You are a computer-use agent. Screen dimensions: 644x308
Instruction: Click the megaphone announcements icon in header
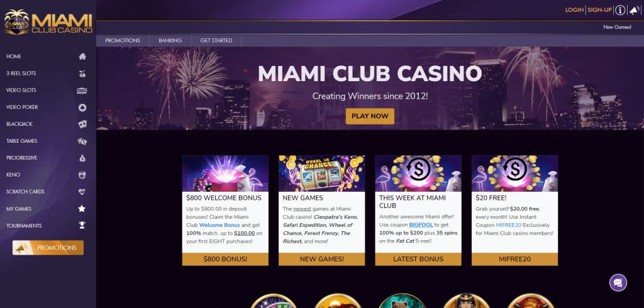635,10
